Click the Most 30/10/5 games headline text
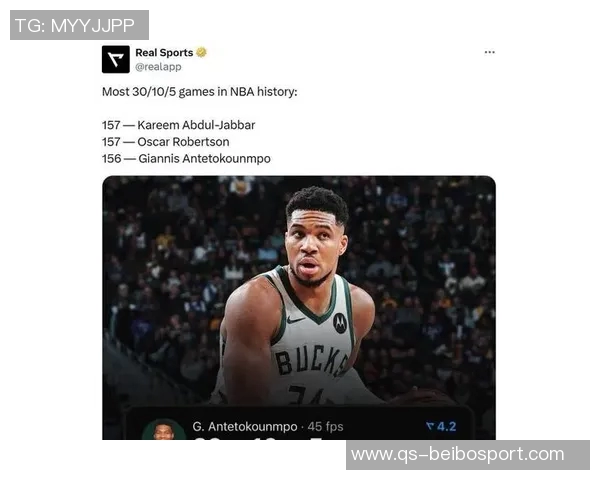The height and width of the screenshot is (480, 600). [199, 92]
